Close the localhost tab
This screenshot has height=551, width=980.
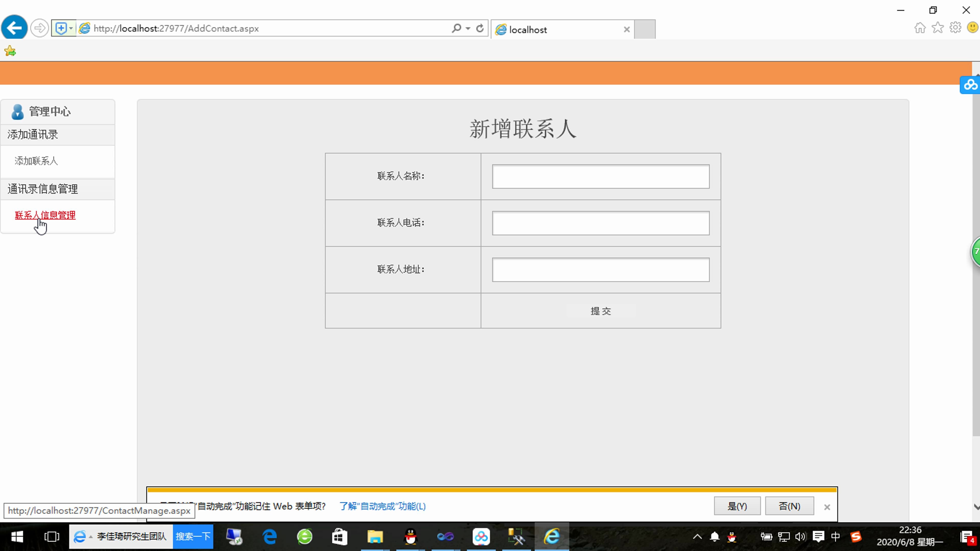coord(627,30)
